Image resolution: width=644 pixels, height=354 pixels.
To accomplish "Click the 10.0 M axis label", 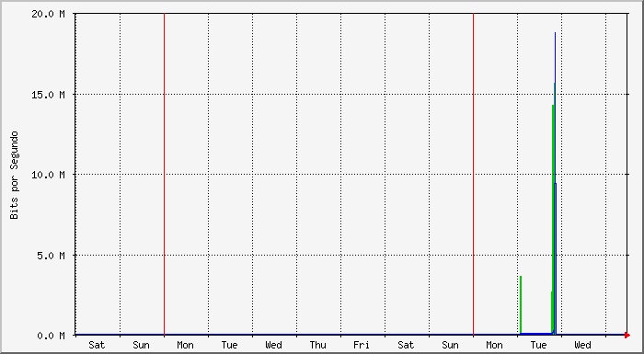I will [x=49, y=175].
